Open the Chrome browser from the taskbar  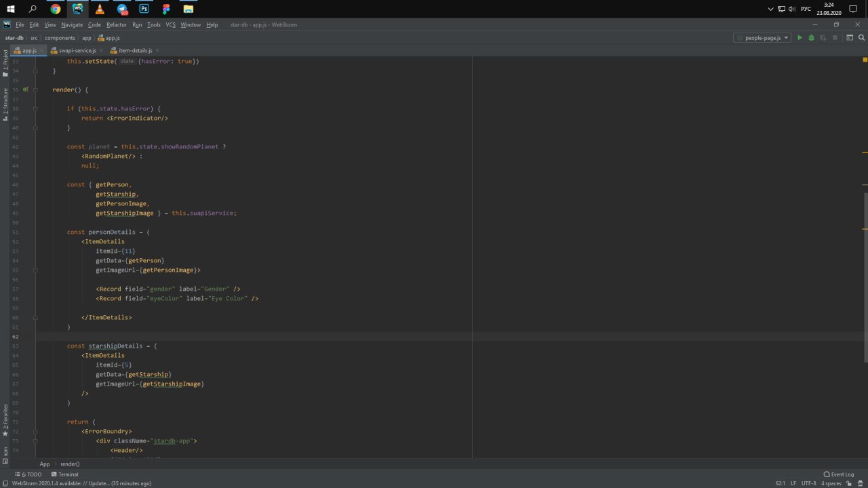56,9
